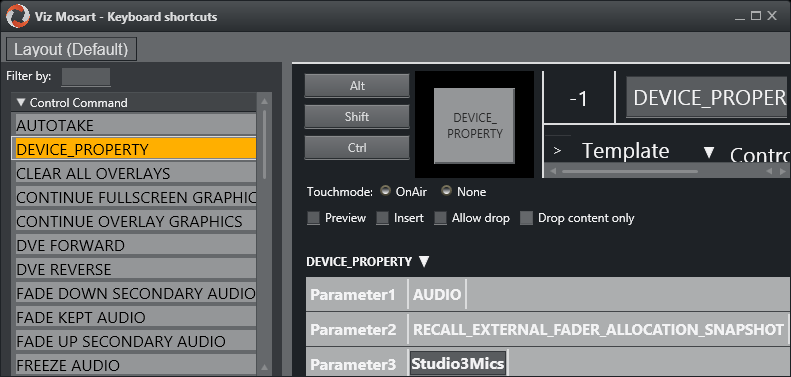Click the down arrow of command list scrollbar
Screen dimensions: 791x377
(264, 368)
